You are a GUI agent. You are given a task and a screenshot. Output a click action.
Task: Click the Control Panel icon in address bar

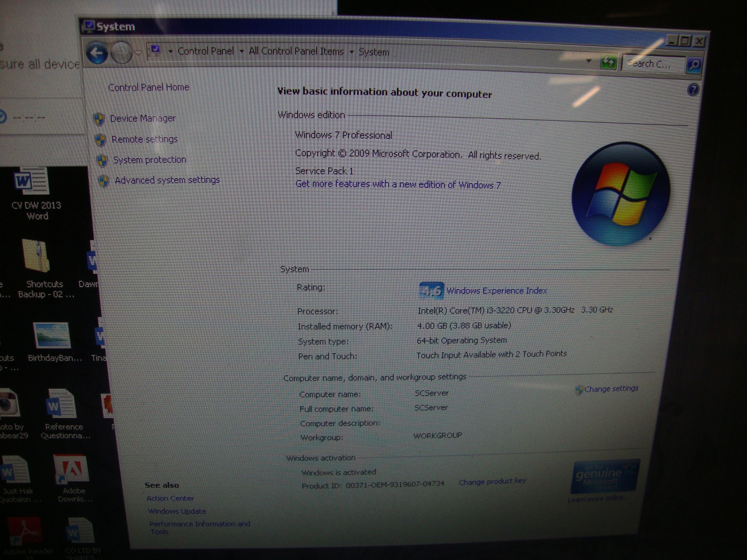156,51
